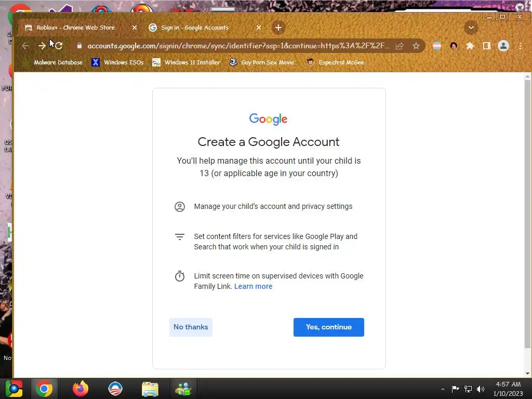The image size is (532, 399).
Task: Open Firefox from the taskbar
Action: pyautogui.click(x=81, y=389)
